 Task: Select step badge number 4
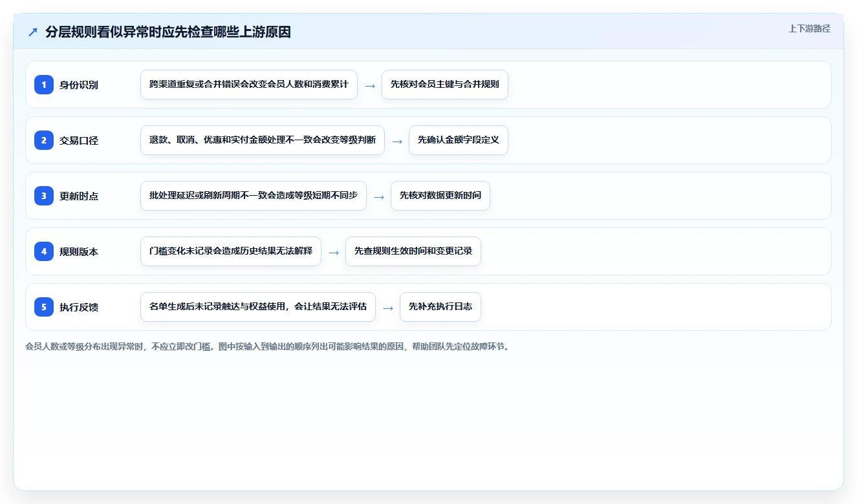[x=44, y=251]
